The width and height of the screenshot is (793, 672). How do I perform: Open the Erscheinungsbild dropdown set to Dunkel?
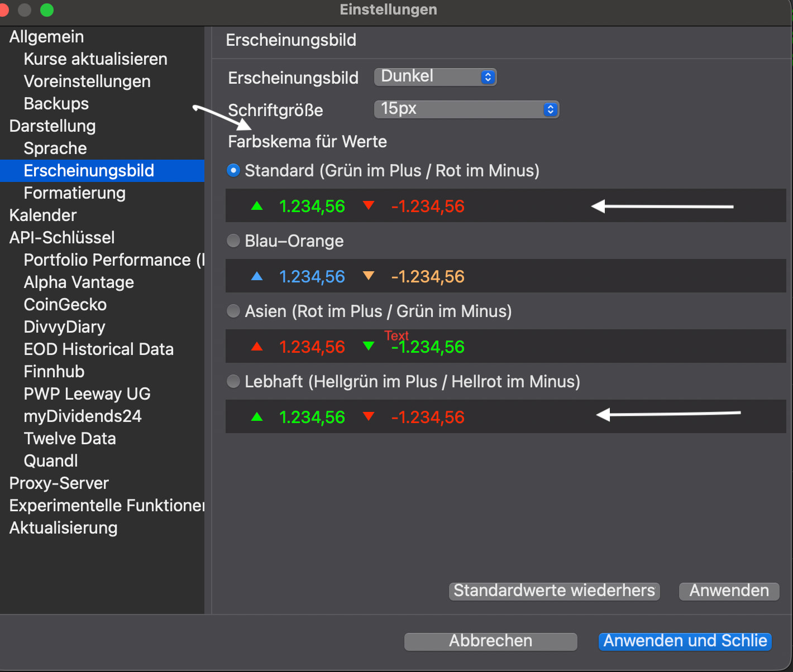click(x=435, y=77)
